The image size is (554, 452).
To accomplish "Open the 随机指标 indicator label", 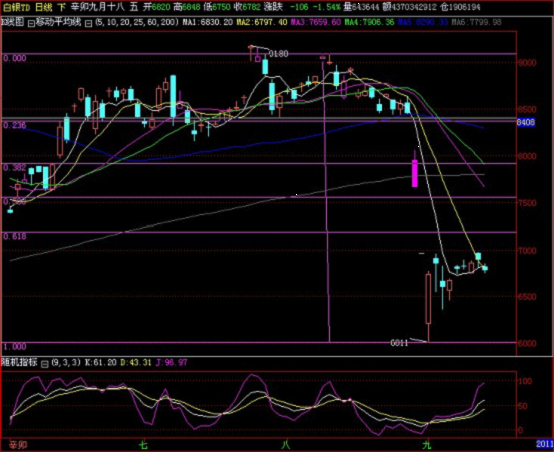I will [x=19, y=362].
